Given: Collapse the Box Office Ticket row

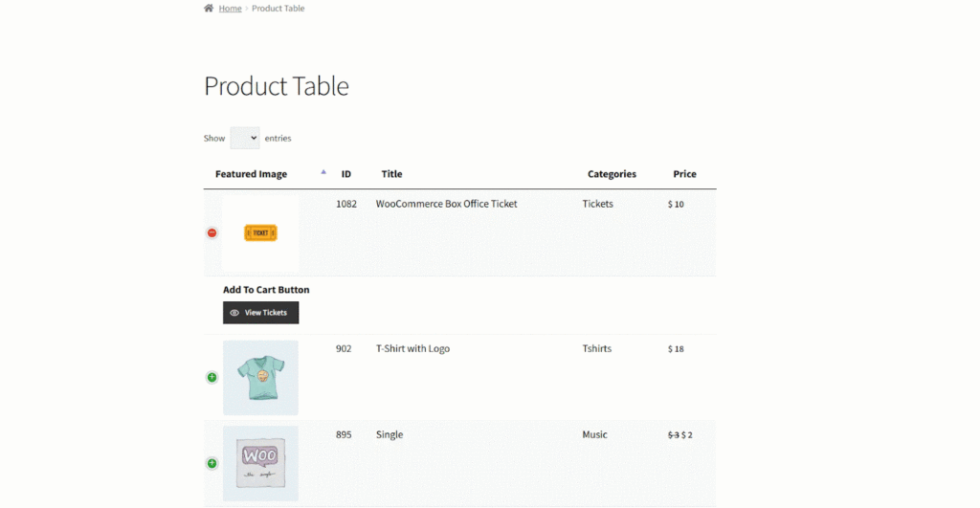Looking at the screenshot, I should pyautogui.click(x=212, y=233).
